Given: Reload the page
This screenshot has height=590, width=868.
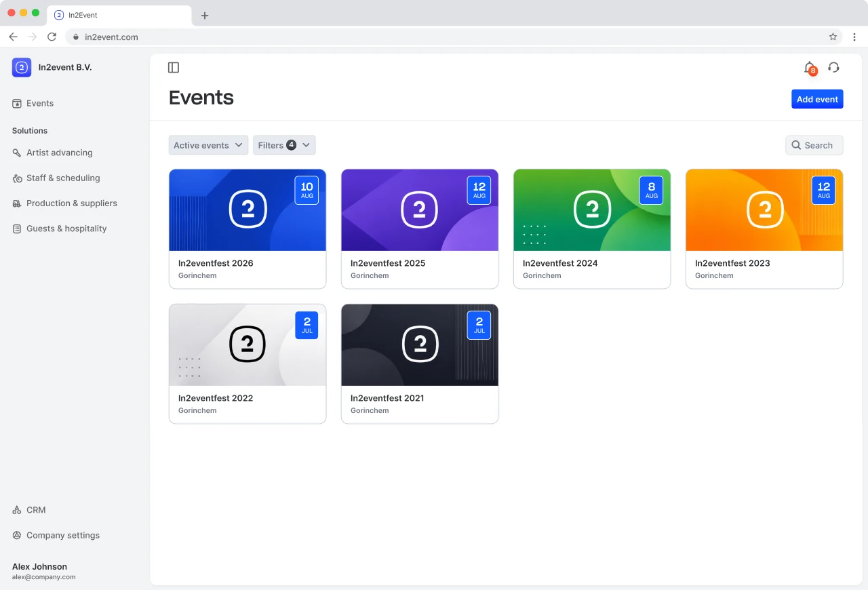Looking at the screenshot, I should [x=52, y=37].
